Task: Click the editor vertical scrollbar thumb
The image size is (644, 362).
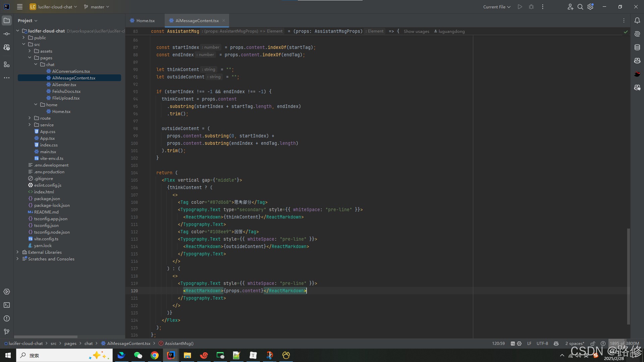Action: (x=628, y=277)
